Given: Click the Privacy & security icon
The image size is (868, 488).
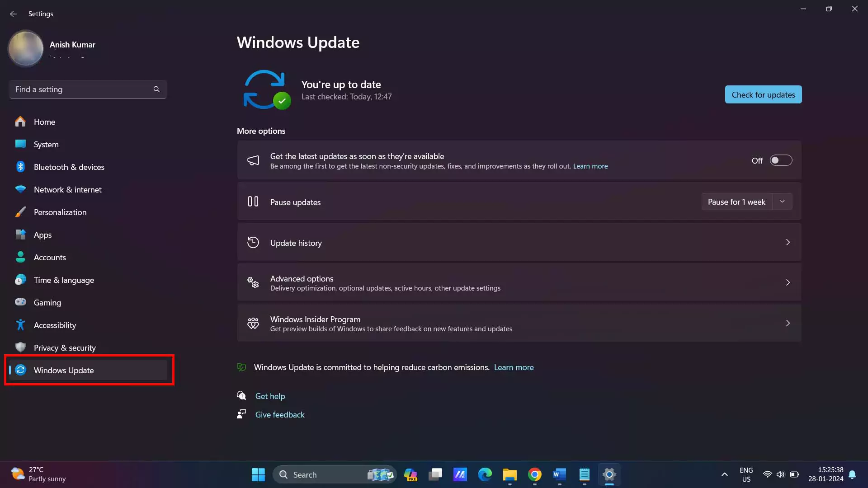Looking at the screenshot, I should pyautogui.click(x=21, y=347).
